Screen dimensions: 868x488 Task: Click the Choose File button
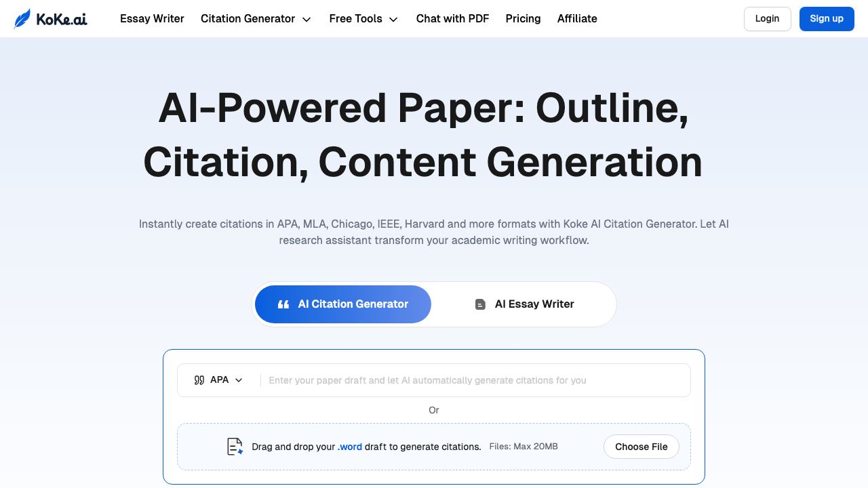pyautogui.click(x=642, y=447)
